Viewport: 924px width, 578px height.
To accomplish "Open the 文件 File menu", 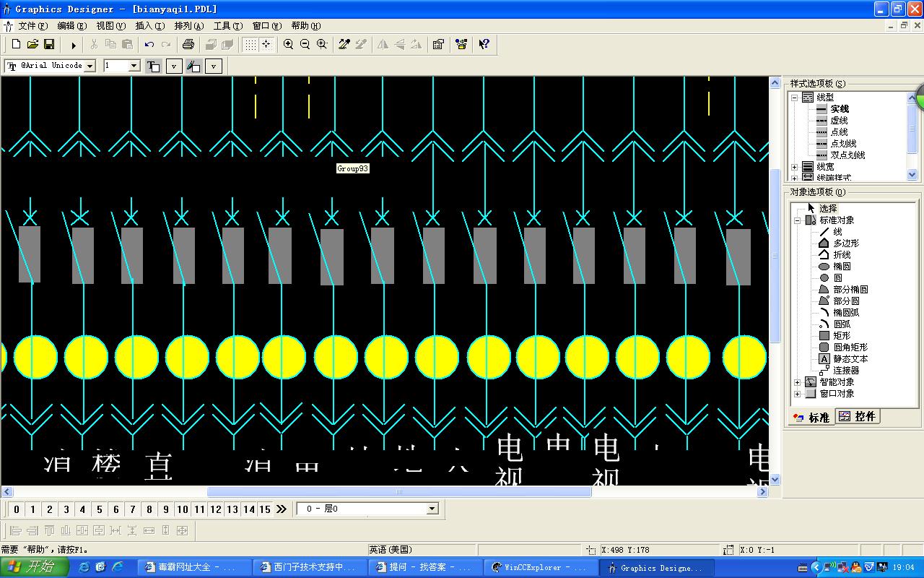I will (x=32, y=26).
